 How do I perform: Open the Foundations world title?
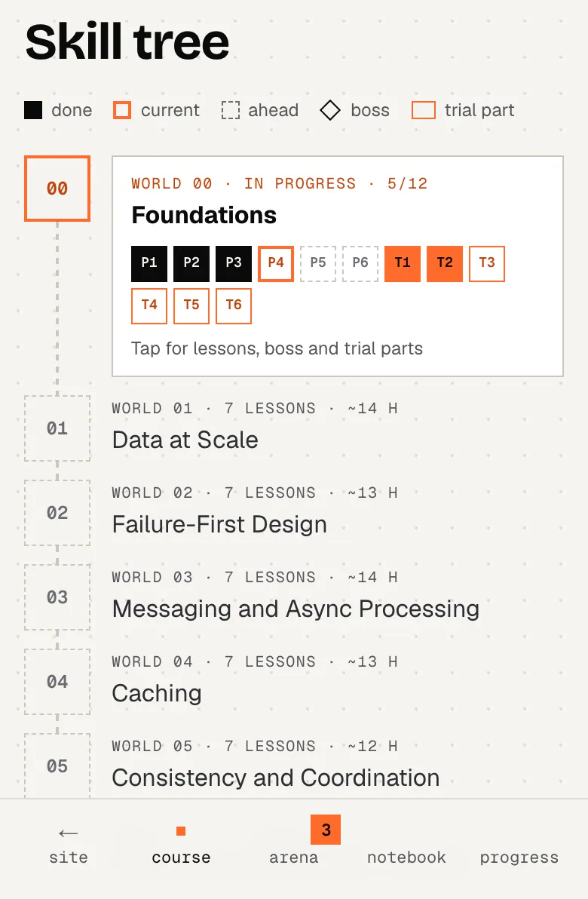[x=204, y=216]
